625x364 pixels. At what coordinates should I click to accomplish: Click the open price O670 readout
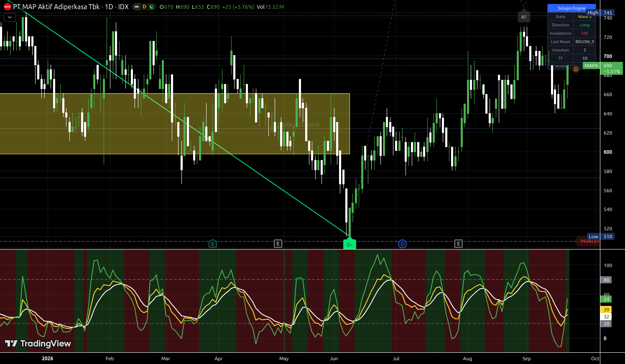coord(166,7)
